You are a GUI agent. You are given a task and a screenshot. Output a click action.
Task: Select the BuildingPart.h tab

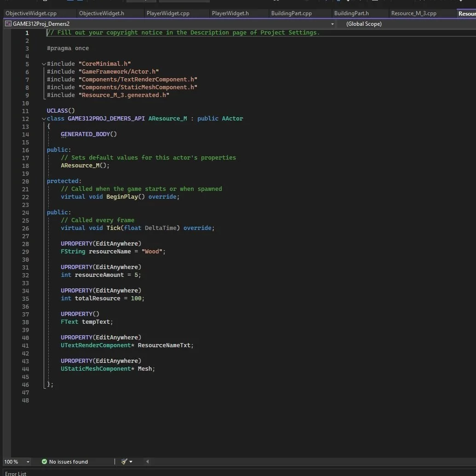[351, 13]
